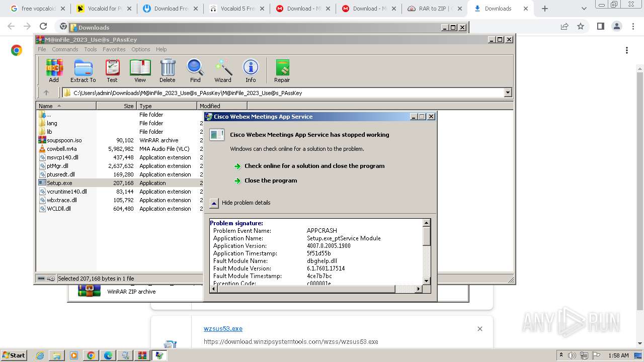Click problem details horizontal scroll left arrow
644x362 pixels.
click(213, 289)
